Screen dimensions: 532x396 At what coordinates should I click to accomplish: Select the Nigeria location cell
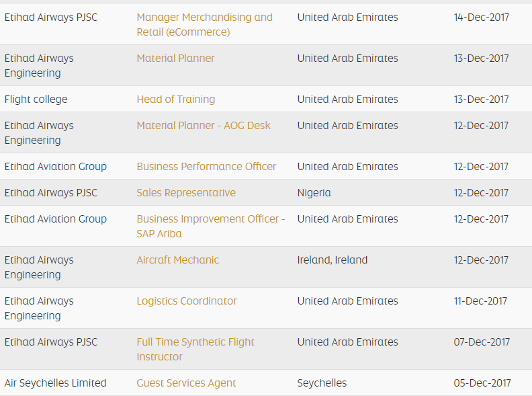[x=314, y=193]
